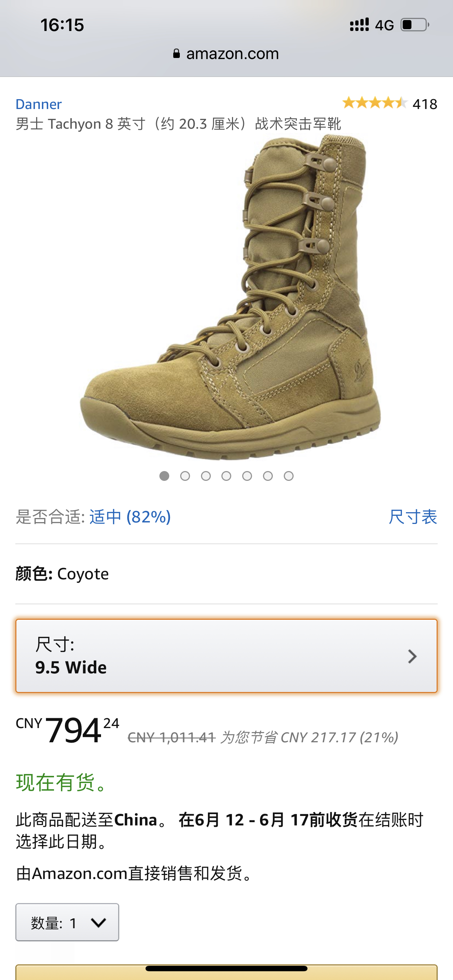Open the Danner brand link

tap(38, 104)
